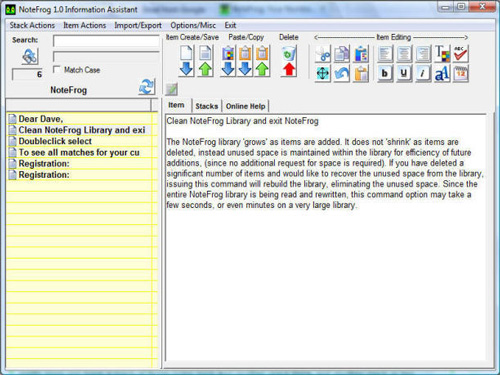
Task: Click the small green pencil edit icon
Action: pyautogui.click(x=172, y=89)
